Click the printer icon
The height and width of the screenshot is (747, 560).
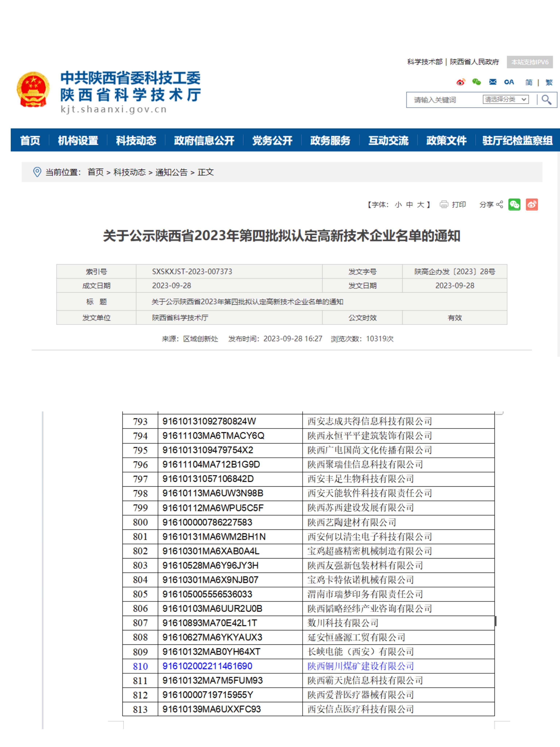(444, 204)
